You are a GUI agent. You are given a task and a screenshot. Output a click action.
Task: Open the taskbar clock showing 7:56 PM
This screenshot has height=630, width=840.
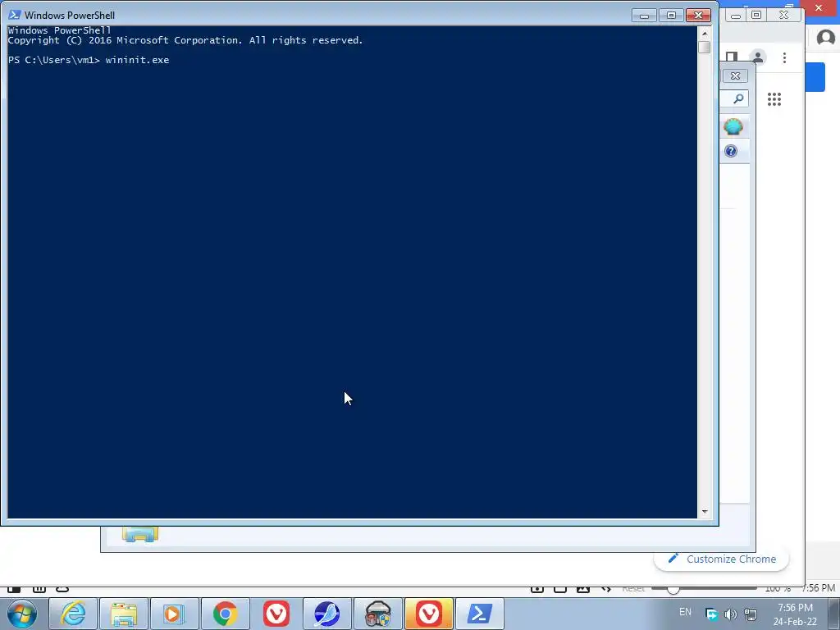(795, 614)
